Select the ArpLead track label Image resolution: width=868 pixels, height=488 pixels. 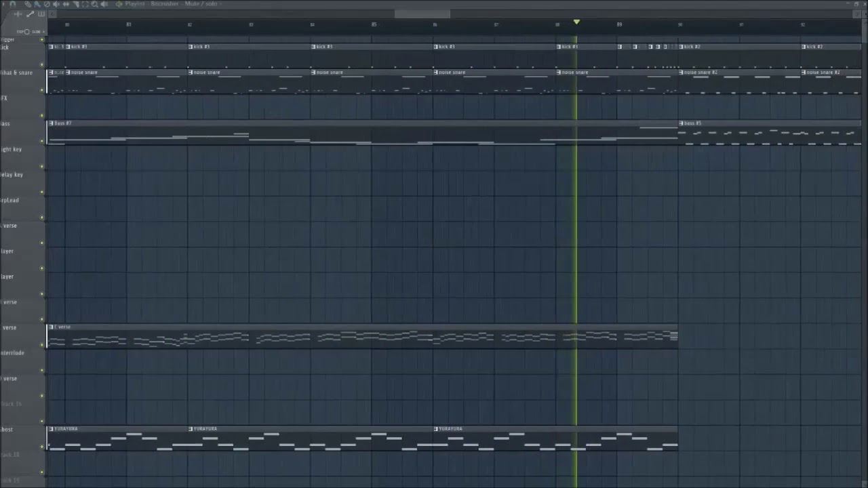coord(9,201)
